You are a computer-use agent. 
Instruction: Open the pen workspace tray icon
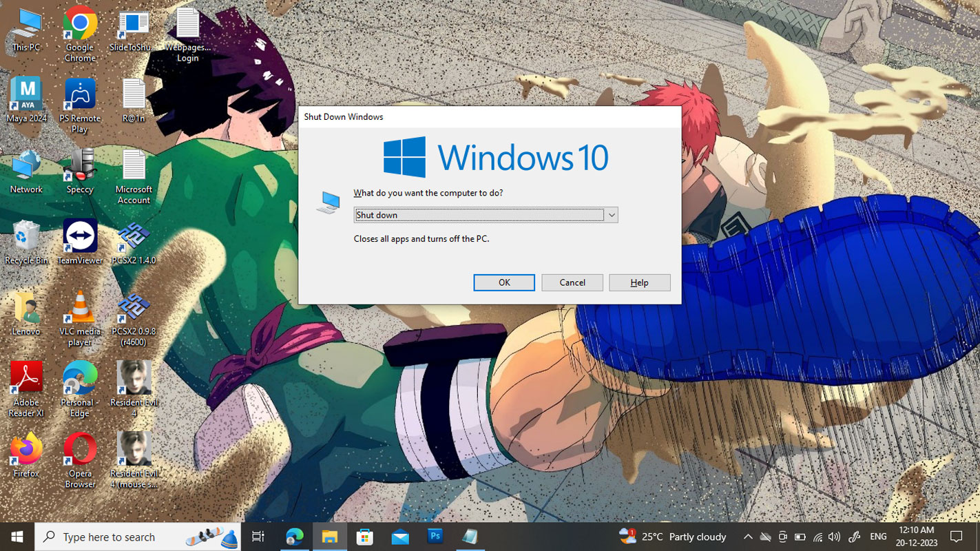[x=855, y=537]
